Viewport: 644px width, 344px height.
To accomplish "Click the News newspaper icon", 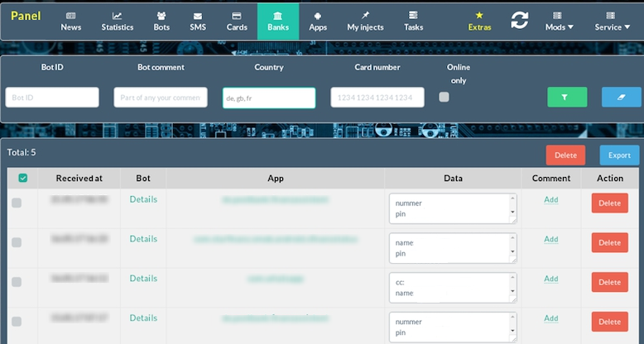I will pyautogui.click(x=71, y=16).
